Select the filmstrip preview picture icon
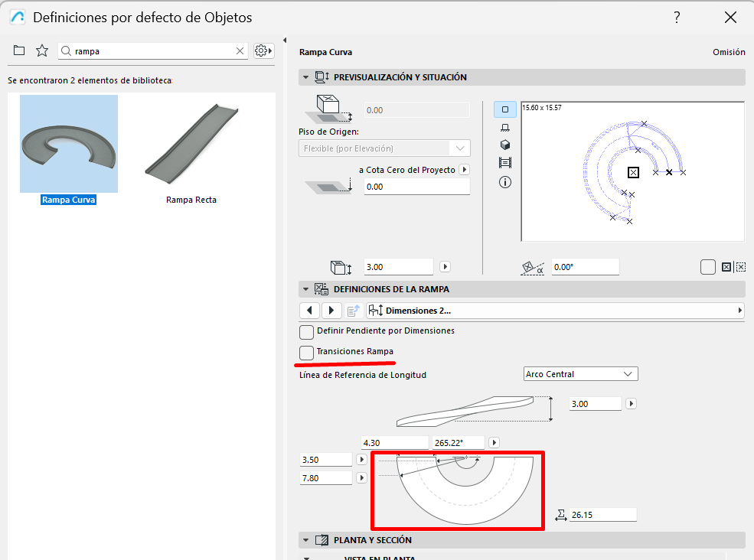Screen dimensions: 754x560 pos(504,163)
